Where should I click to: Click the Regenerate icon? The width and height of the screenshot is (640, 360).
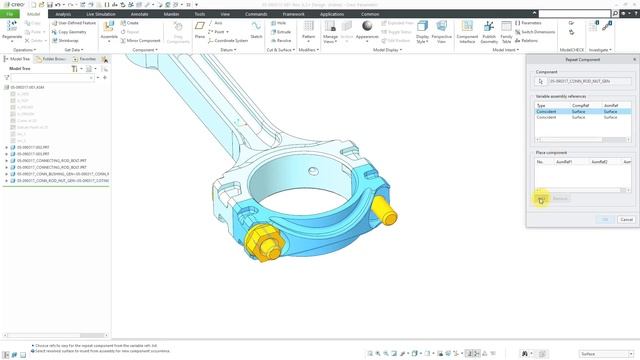12,27
